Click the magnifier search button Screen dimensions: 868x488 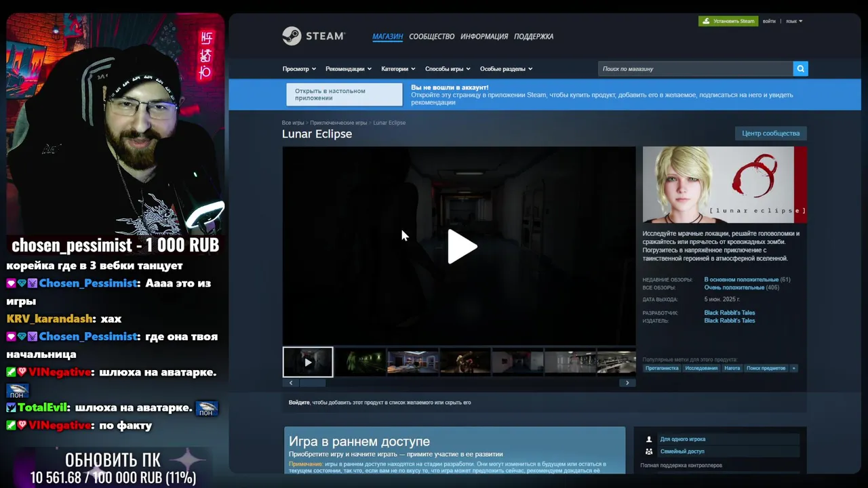tap(800, 68)
